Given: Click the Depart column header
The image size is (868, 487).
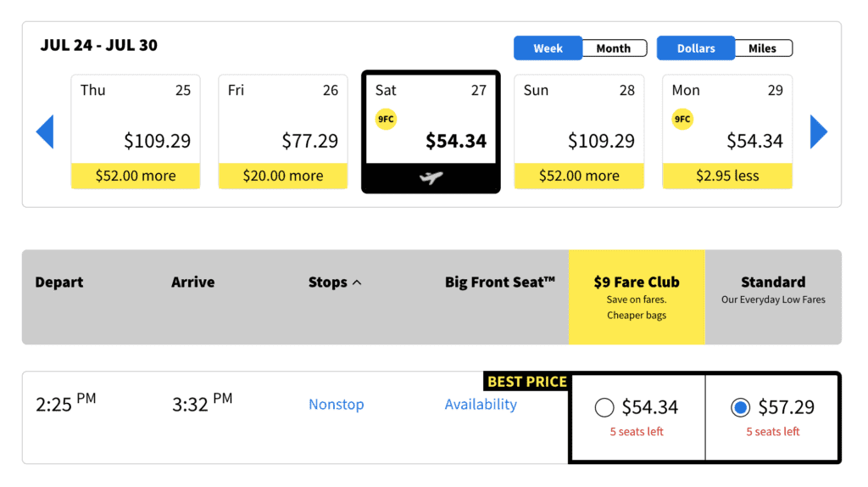Looking at the screenshot, I should [59, 283].
